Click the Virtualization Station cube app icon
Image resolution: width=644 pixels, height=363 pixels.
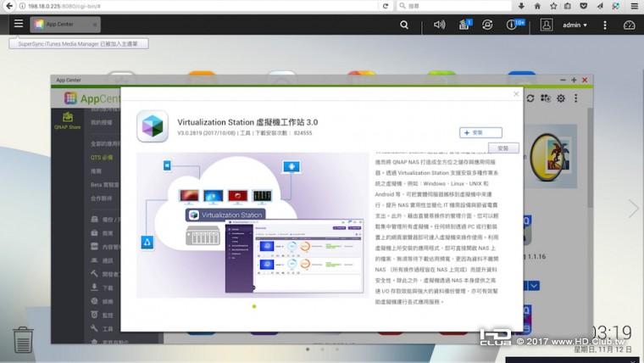[153, 126]
